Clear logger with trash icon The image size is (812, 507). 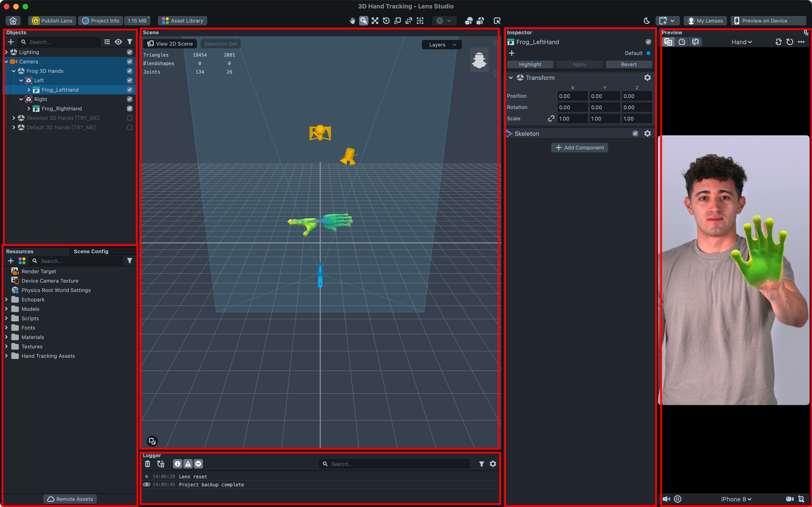(148, 464)
